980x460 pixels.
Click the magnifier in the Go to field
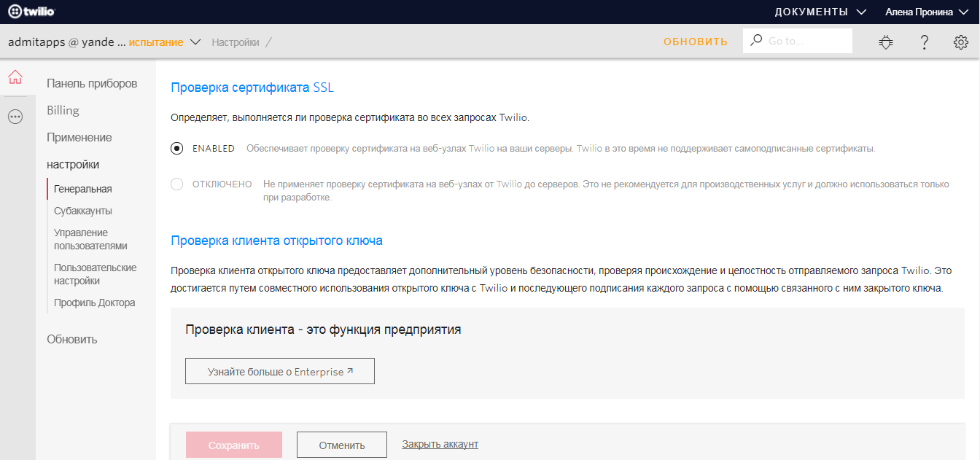click(755, 40)
